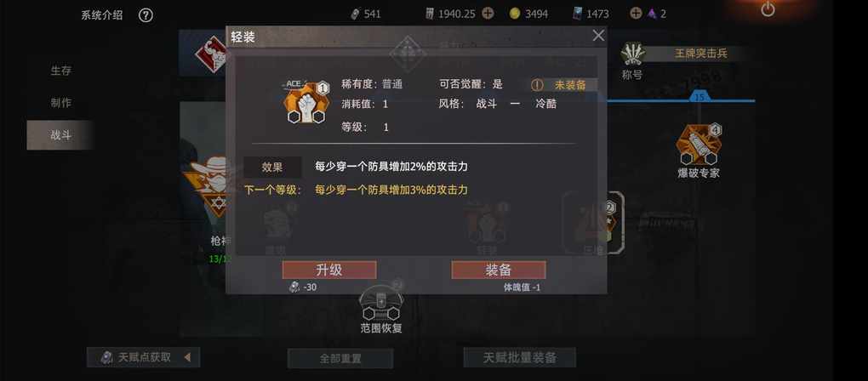868x381 pixels.
Task: Click the question mark help icon
Action: pyautogui.click(x=146, y=15)
